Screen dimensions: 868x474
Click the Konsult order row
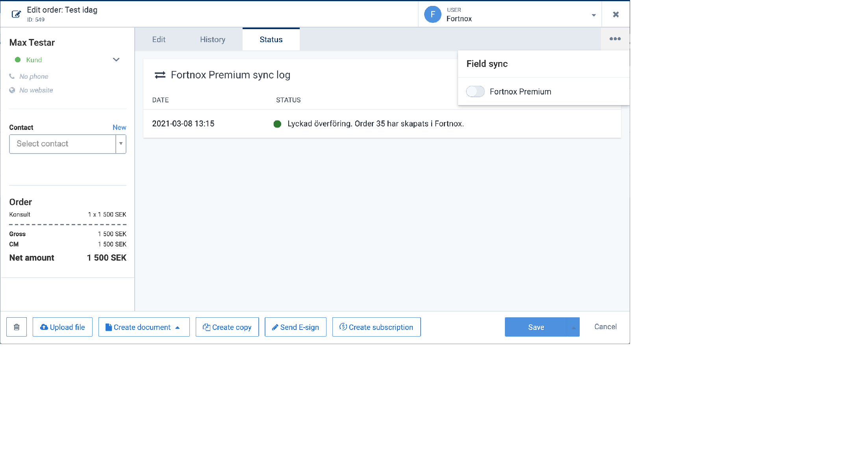pyautogui.click(x=68, y=215)
